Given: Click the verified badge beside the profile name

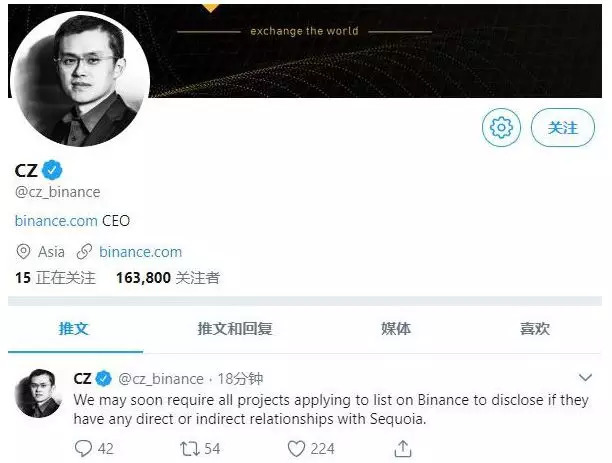Looking at the screenshot, I should click(56, 169).
